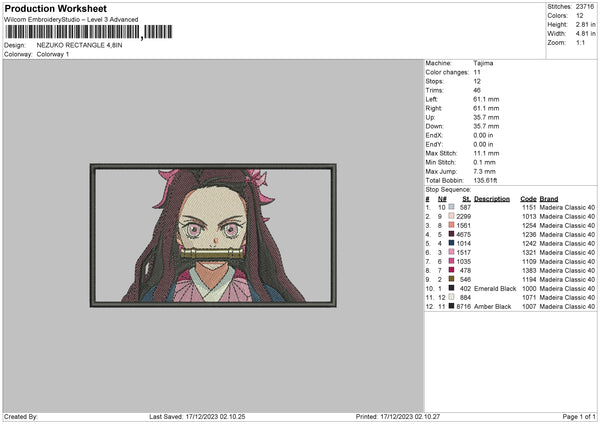Viewport: 600px width, 424px height.
Task: Click stitch count '4675' in row 4
Action: point(463,234)
